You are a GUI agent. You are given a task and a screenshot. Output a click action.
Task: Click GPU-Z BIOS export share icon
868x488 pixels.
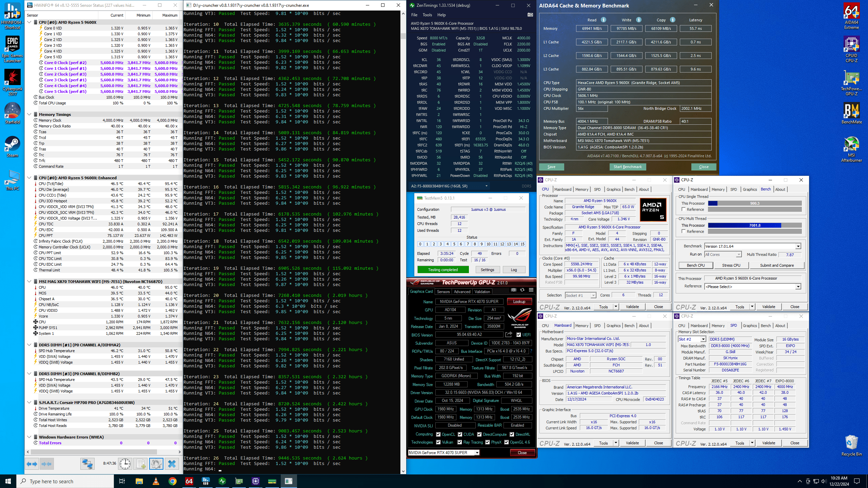tap(509, 334)
